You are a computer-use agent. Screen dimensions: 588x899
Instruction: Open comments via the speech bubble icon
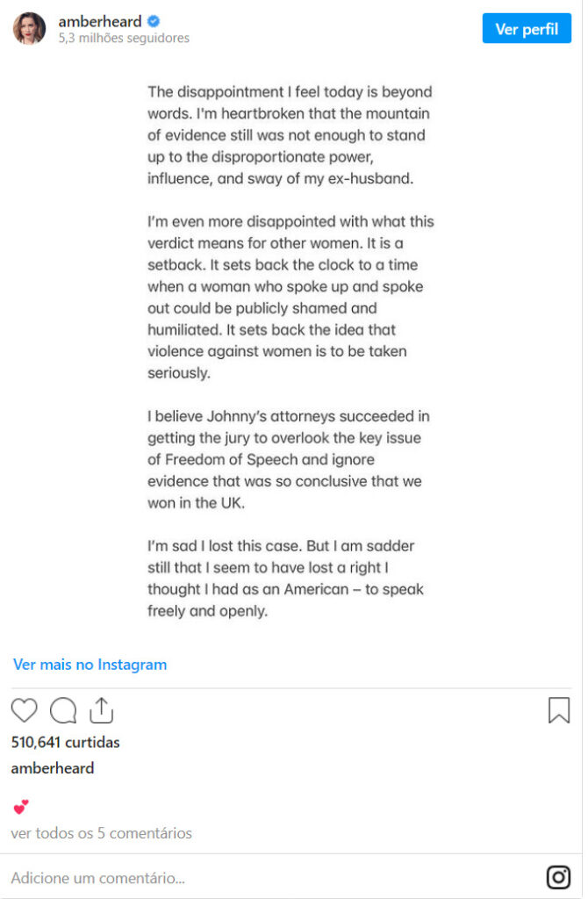pos(63,709)
